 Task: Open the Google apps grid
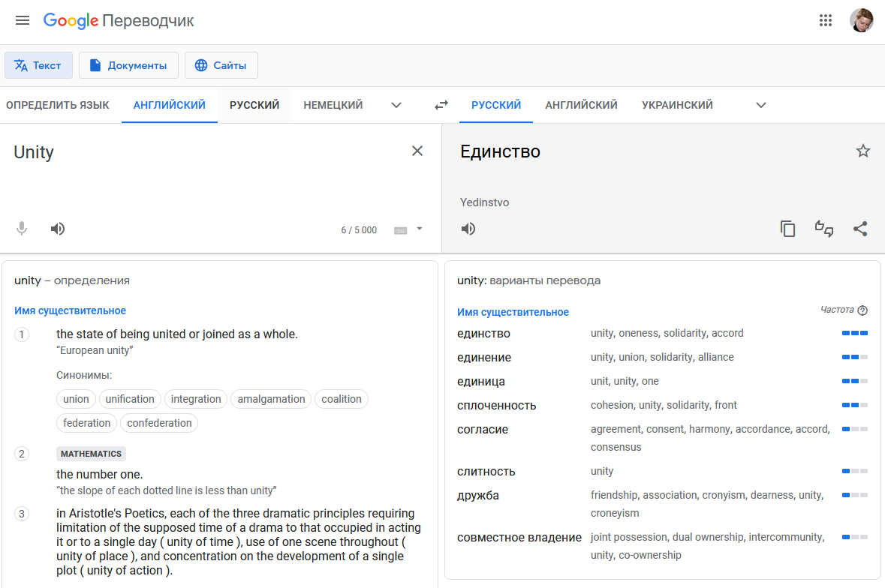tap(825, 21)
